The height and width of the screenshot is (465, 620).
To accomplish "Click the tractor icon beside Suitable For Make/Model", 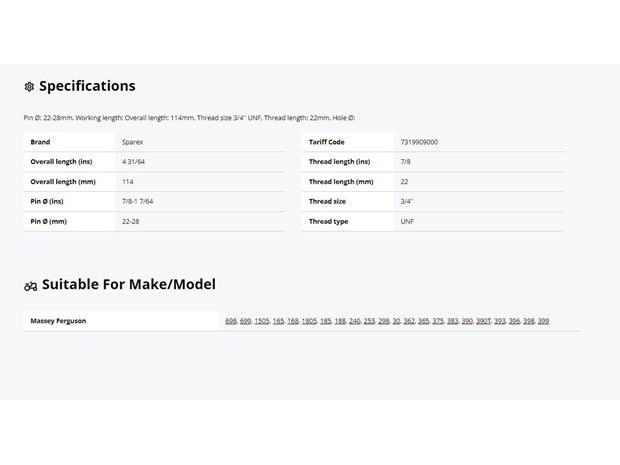I will point(30,286).
